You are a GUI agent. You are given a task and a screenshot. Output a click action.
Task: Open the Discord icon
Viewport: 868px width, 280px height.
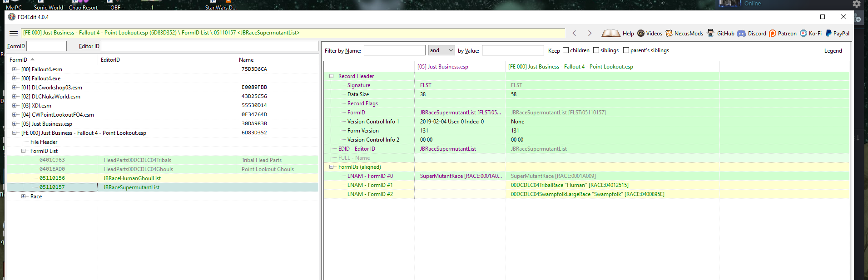tap(741, 33)
